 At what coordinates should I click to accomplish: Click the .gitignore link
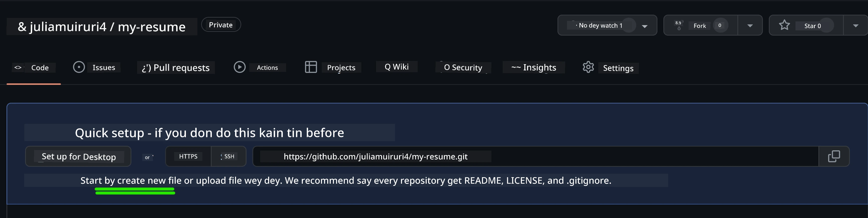[x=588, y=181]
